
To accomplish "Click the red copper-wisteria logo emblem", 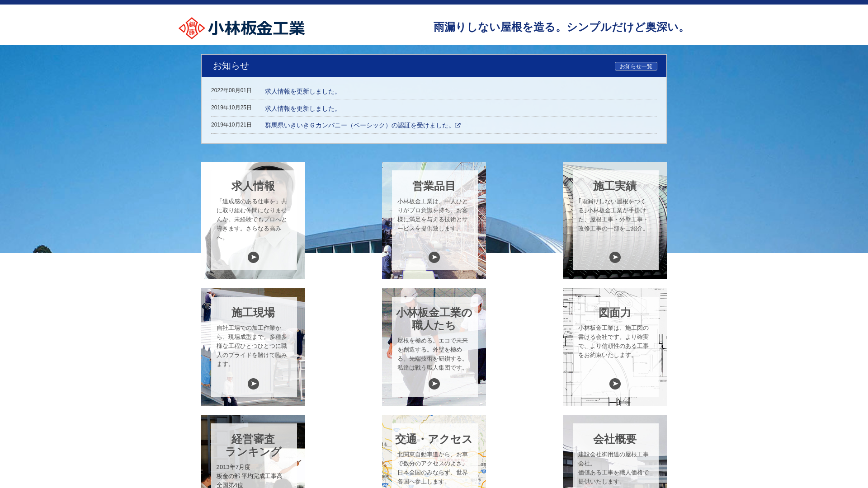I will coord(192,28).
